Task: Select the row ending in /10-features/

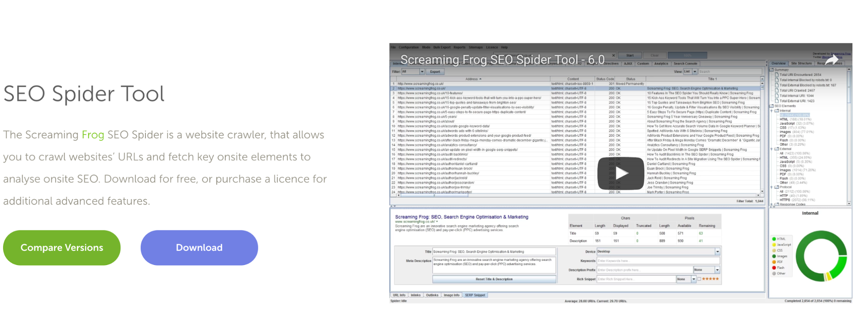Action: coord(575,93)
